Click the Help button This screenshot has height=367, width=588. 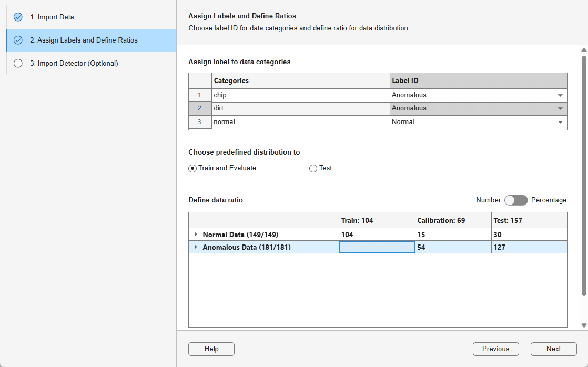(x=211, y=349)
